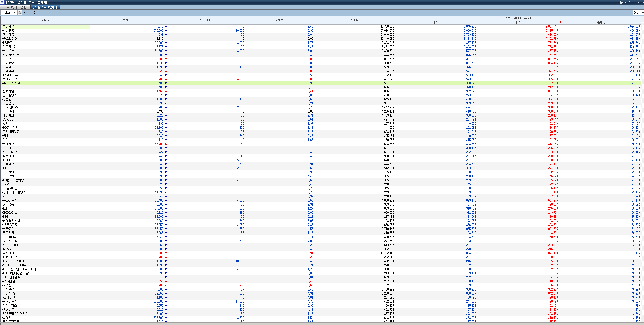
Task: Select the LG에너지솔루션 stock row
Action: (x=321, y=261)
